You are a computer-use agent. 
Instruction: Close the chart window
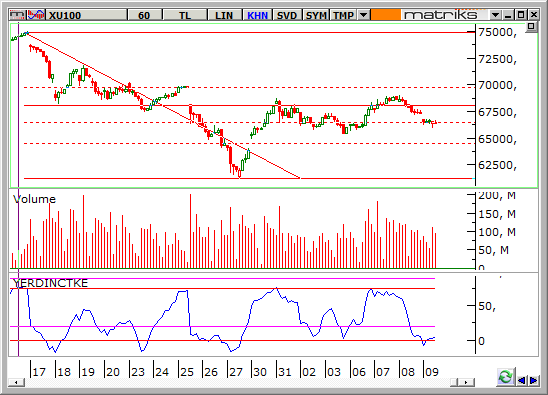(x=534, y=15)
